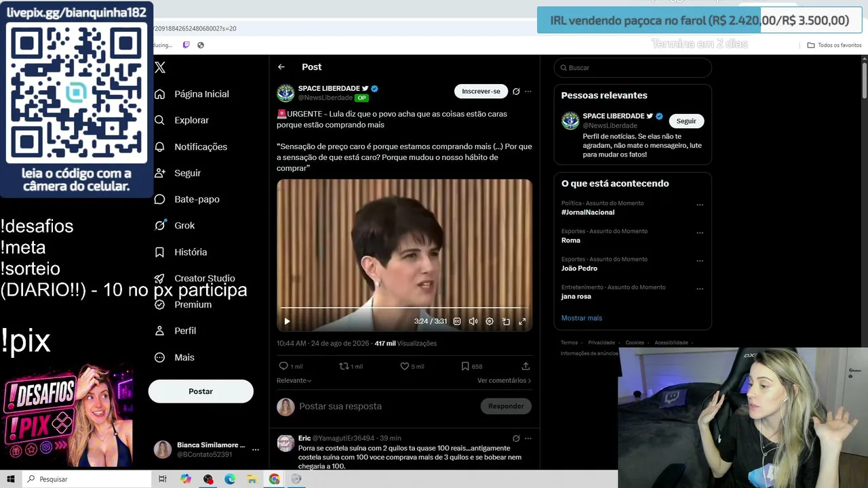This screenshot has width=868, height=488.
Task: Open Grok icon on Eric's reply
Action: point(516,439)
